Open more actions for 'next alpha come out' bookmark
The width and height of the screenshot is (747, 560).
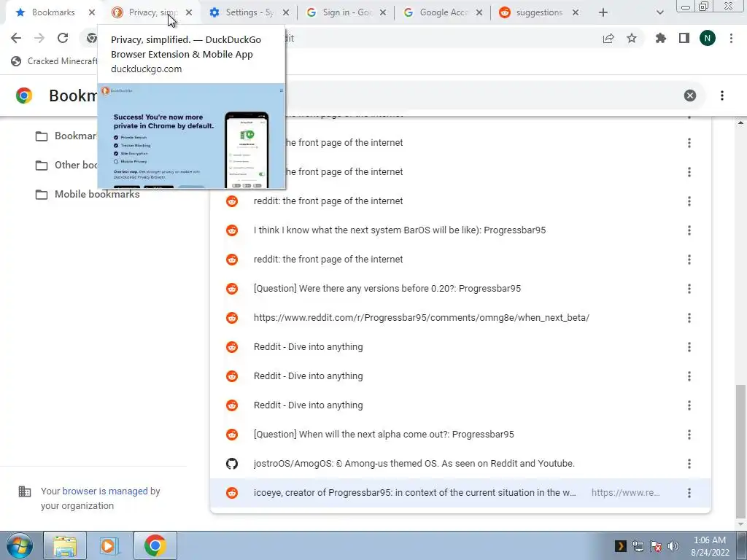pyautogui.click(x=689, y=435)
